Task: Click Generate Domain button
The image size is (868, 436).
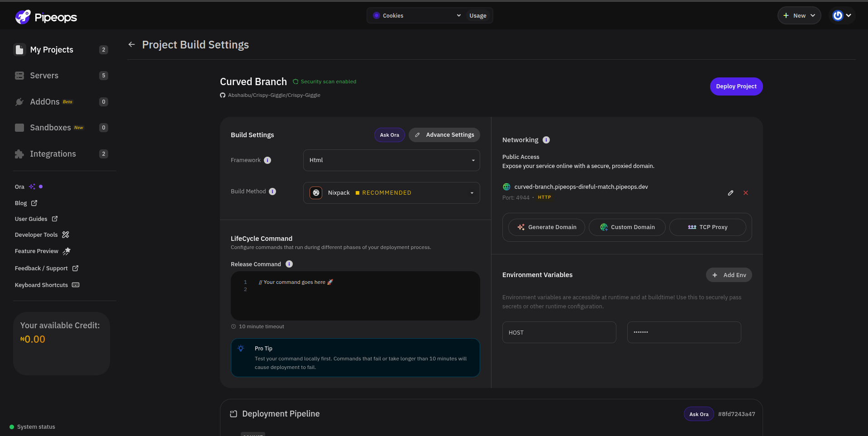Action: [547, 227]
